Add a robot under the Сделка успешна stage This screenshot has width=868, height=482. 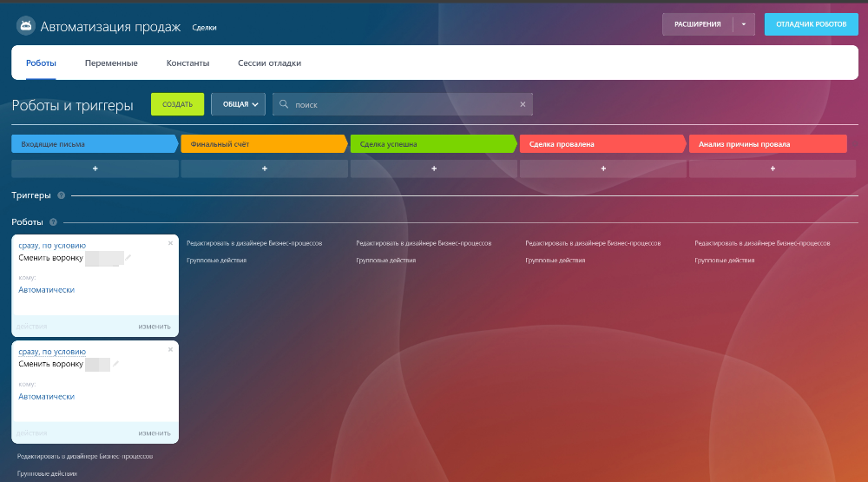tap(433, 168)
